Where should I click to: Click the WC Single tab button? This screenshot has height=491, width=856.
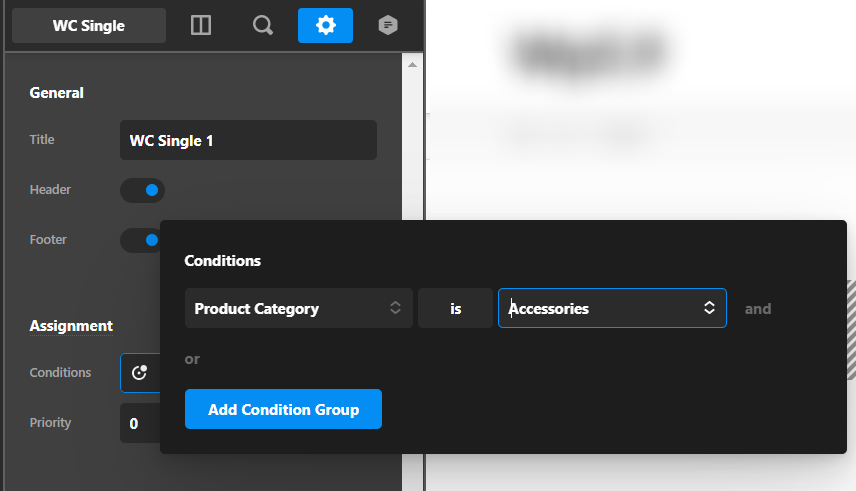coord(89,26)
